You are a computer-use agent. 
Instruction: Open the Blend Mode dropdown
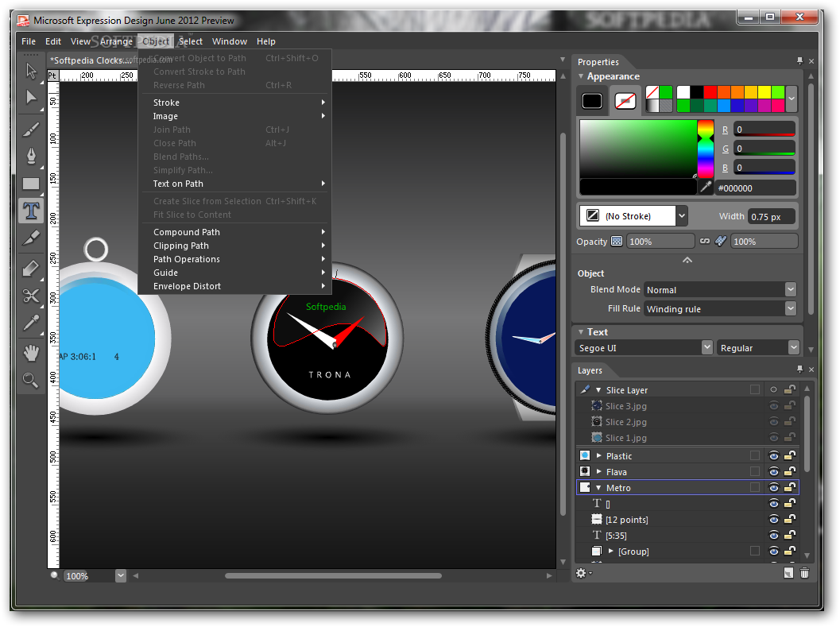coord(791,289)
